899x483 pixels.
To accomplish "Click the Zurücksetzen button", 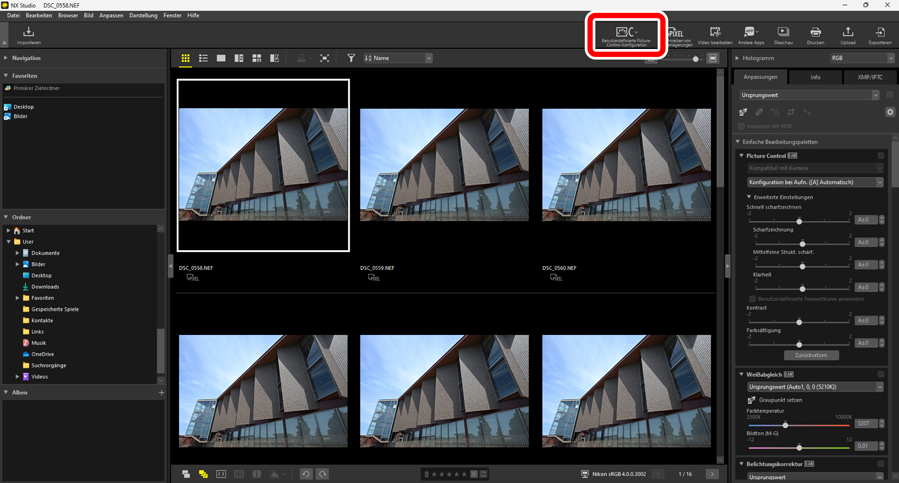I will (811, 355).
